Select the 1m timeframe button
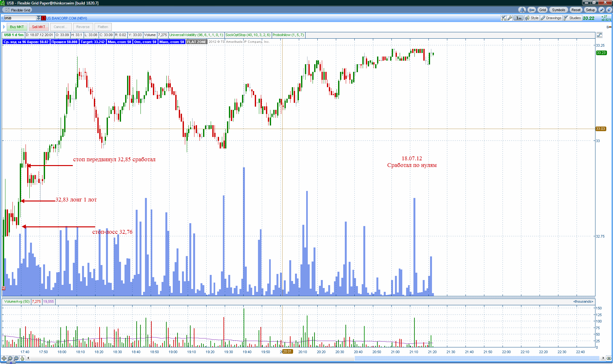Screen dimensions: 613x364 518,18
